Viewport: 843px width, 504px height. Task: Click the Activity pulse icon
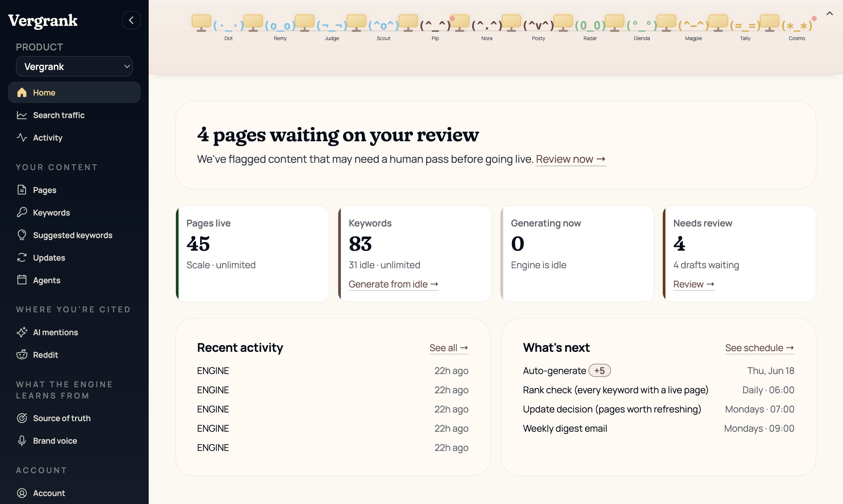click(22, 138)
